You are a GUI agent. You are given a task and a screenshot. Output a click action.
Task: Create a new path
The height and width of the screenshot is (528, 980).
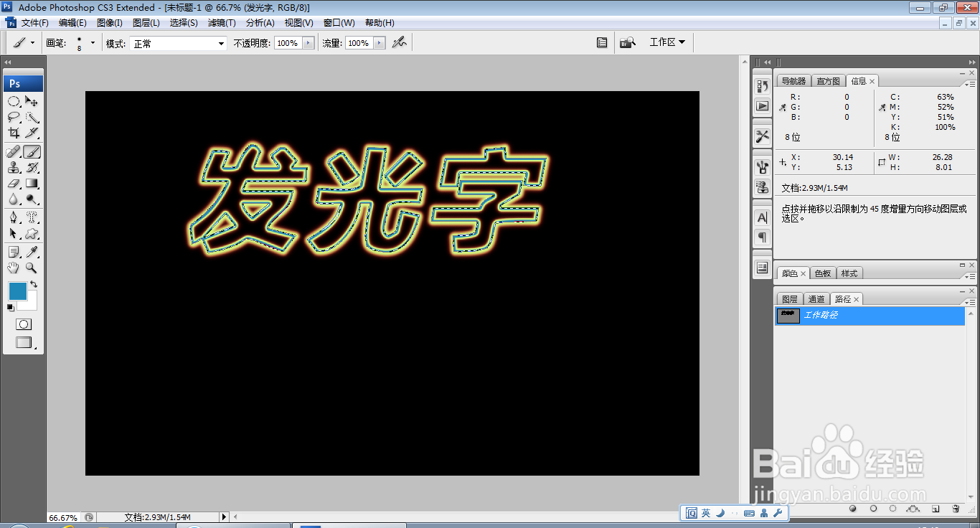click(x=936, y=509)
